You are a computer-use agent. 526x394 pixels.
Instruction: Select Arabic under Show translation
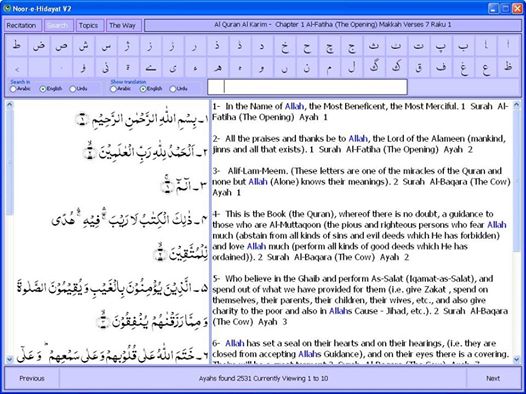pos(121,89)
